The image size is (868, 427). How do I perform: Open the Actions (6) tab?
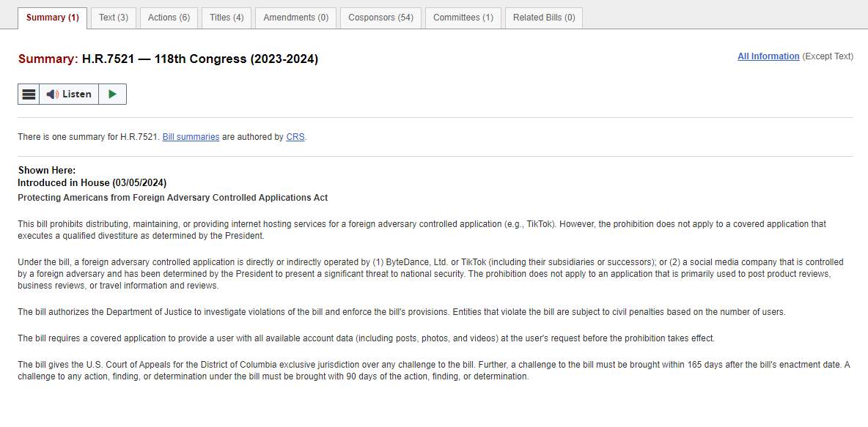click(169, 18)
